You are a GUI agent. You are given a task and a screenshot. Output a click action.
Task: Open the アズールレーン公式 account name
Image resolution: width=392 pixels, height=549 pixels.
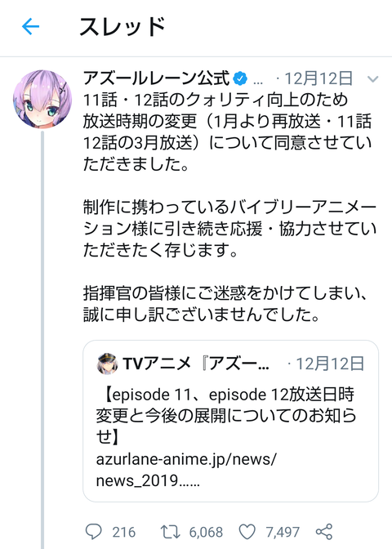(156, 78)
